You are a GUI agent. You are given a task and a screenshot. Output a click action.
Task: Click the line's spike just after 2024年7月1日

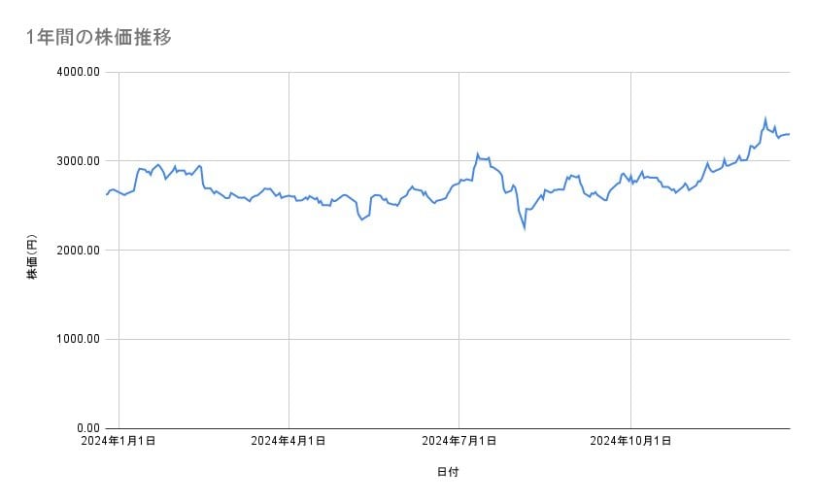[477, 153]
